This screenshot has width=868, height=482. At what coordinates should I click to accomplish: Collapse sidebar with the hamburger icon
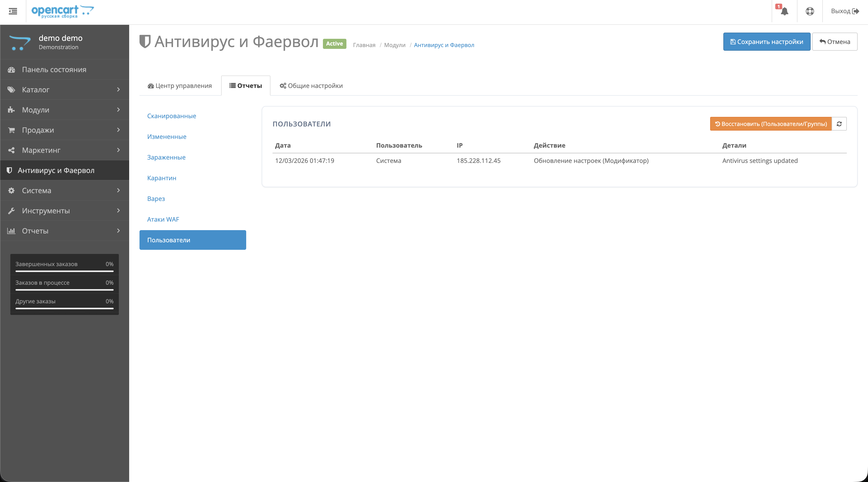13,11
